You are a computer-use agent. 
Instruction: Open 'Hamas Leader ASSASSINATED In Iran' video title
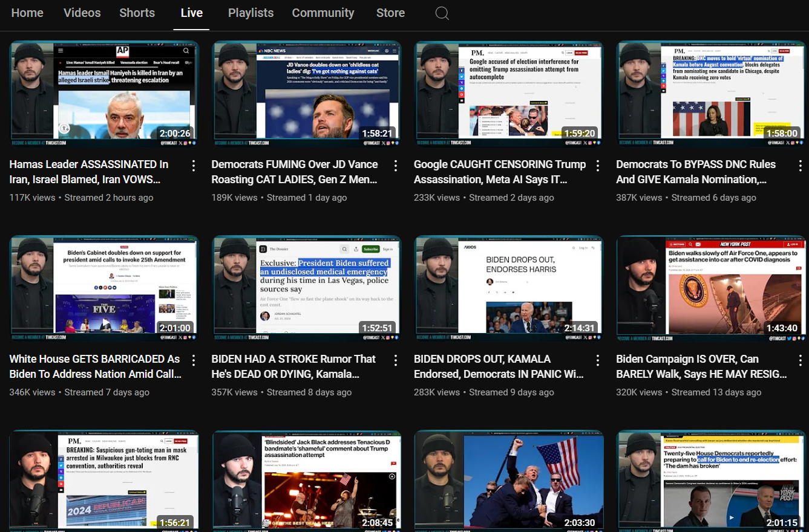pos(89,172)
